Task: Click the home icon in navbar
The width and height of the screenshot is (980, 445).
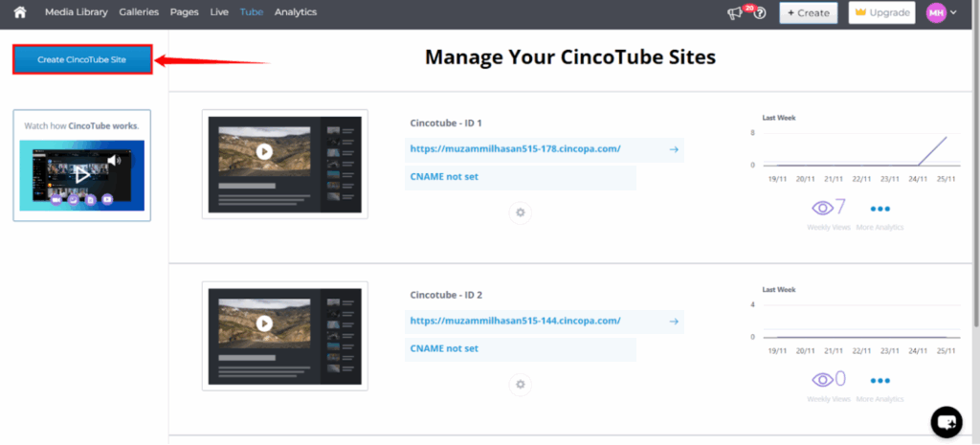Action: [x=20, y=12]
